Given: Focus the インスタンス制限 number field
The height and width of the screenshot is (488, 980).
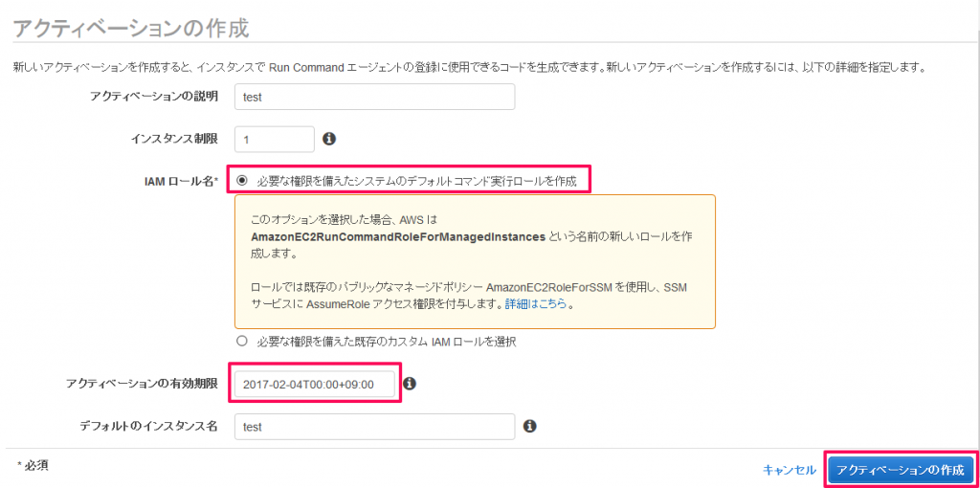Looking at the screenshot, I should coord(275,139).
